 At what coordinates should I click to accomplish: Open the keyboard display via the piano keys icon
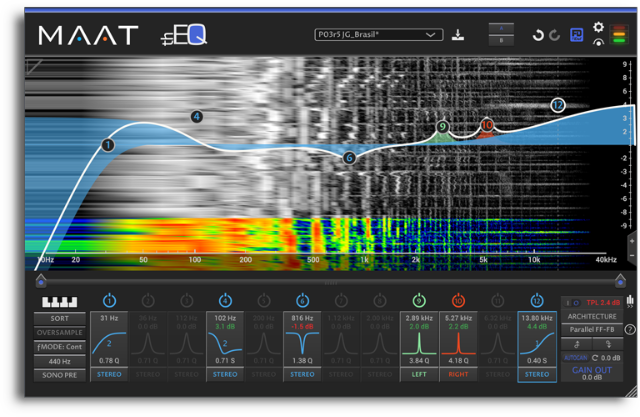[x=60, y=302]
